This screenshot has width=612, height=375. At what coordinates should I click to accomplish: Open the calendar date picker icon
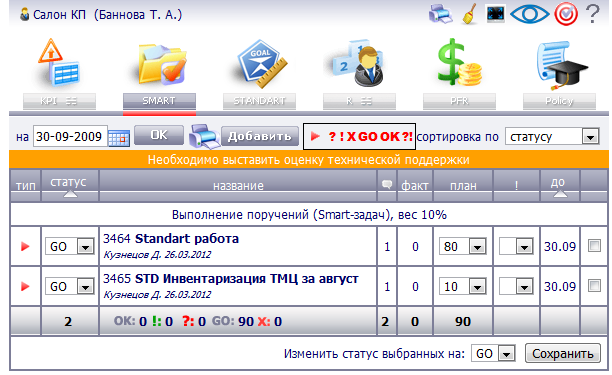point(119,138)
